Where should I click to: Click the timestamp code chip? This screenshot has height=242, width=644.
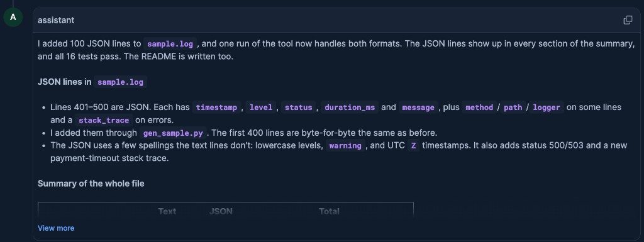point(216,107)
